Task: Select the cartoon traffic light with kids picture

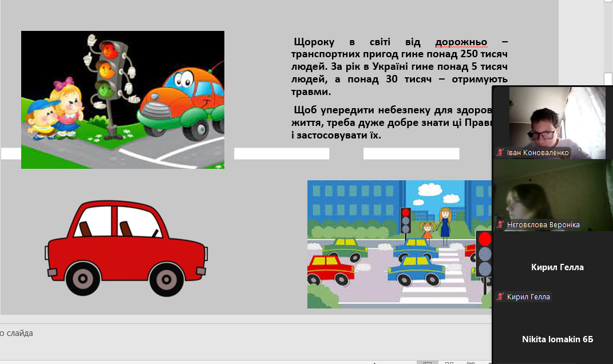Action: [122, 100]
